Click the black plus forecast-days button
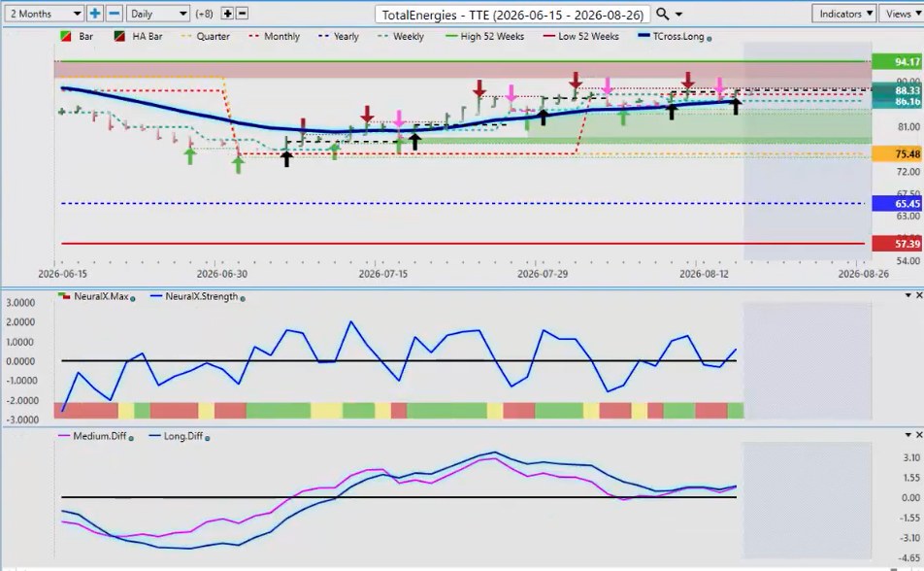This screenshot has height=571, width=924. [x=227, y=14]
